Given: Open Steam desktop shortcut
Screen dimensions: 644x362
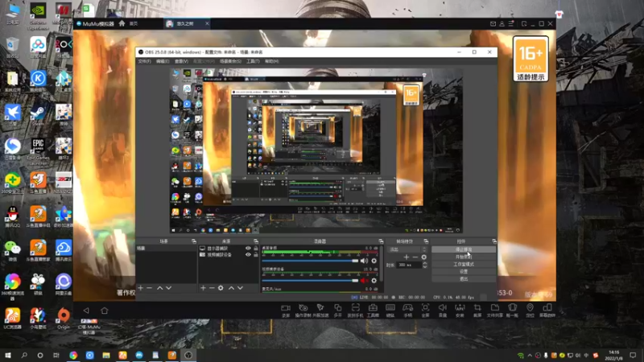Looking at the screenshot, I should click(38, 115).
